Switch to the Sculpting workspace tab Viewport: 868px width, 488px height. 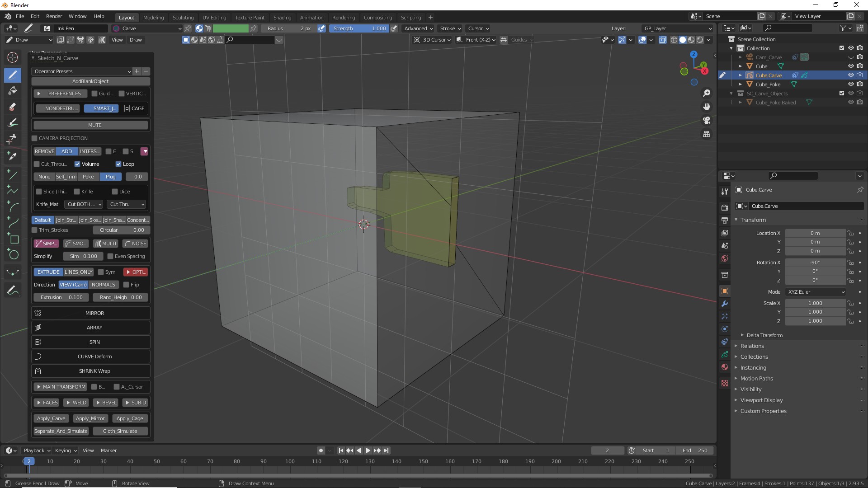183,18
